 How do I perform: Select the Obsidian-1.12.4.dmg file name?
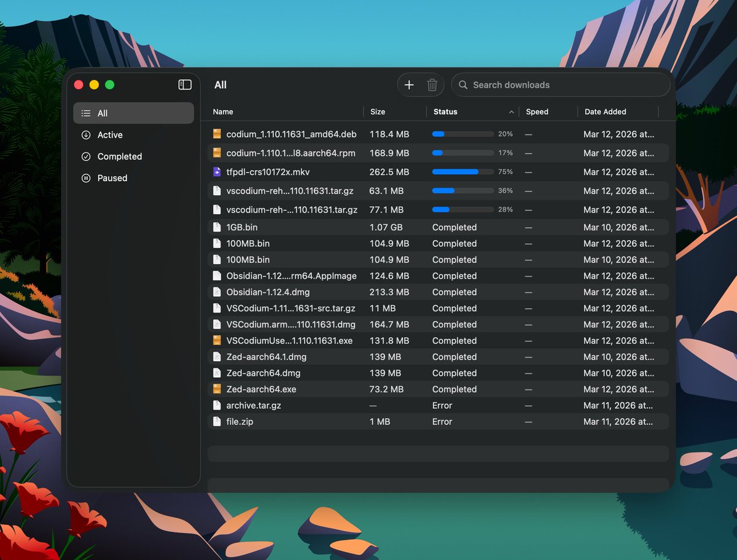267,292
